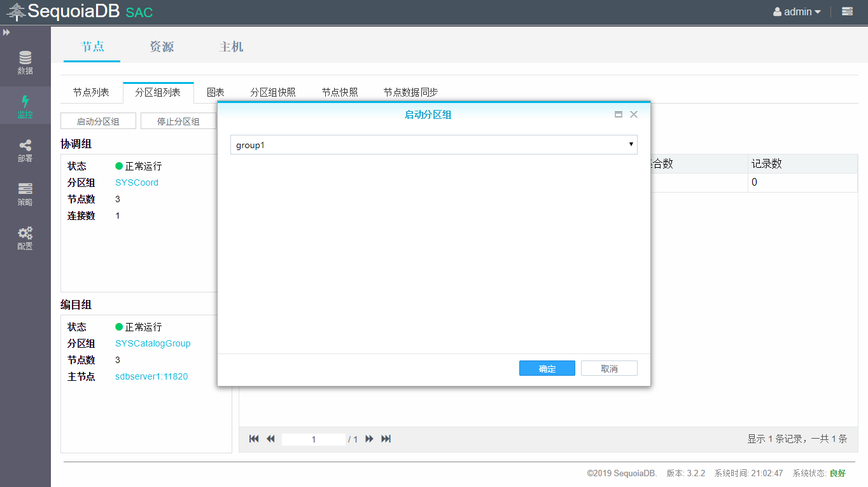Click 确定 to start the partition group

pos(547,367)
